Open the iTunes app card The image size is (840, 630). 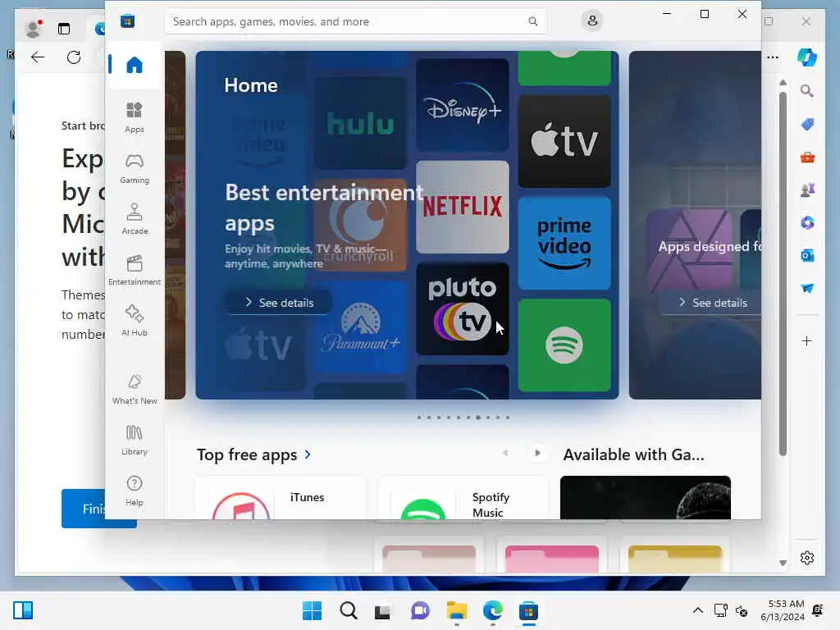point(281,498)
